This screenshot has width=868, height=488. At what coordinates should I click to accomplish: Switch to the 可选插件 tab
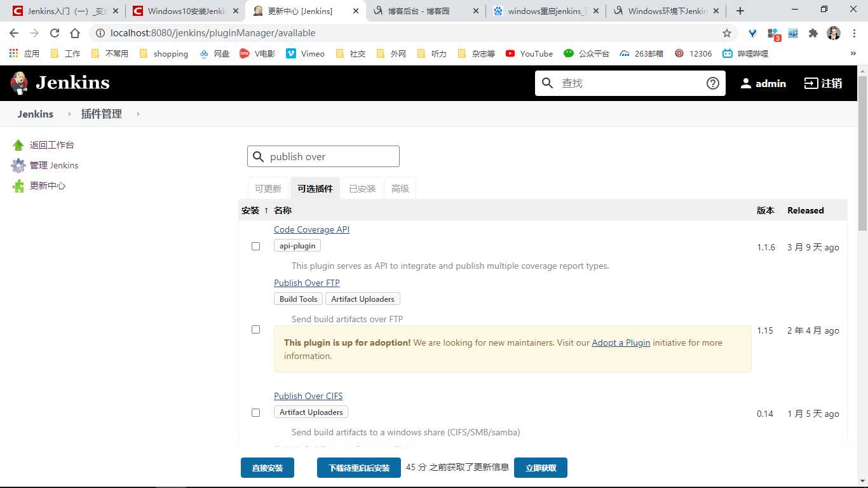(315, 189)
